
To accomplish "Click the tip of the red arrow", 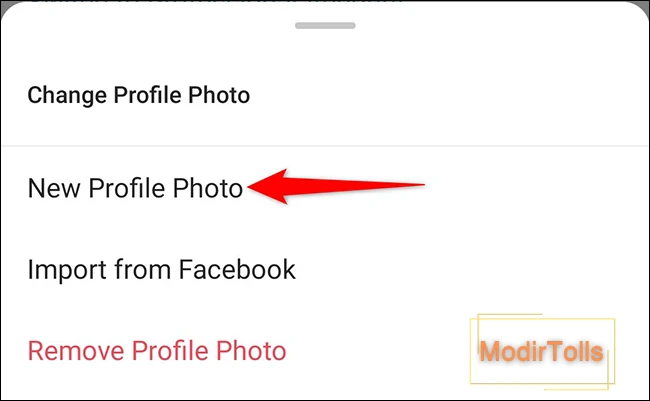I will [x=251, y=187].
